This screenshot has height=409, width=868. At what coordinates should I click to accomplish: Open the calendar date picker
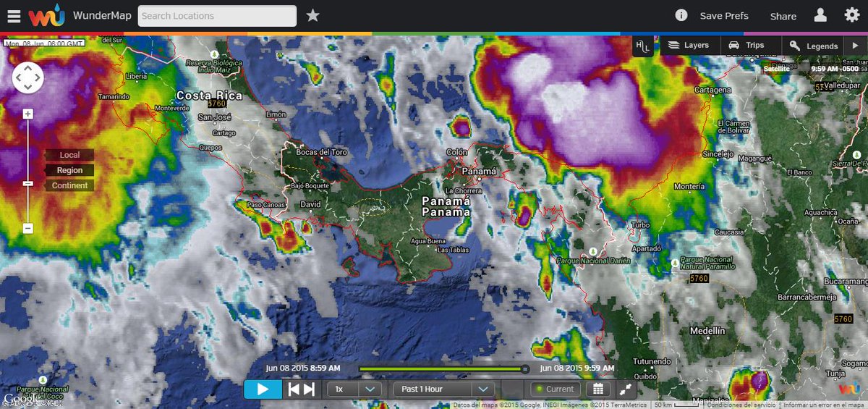click(x=597, y=389)
